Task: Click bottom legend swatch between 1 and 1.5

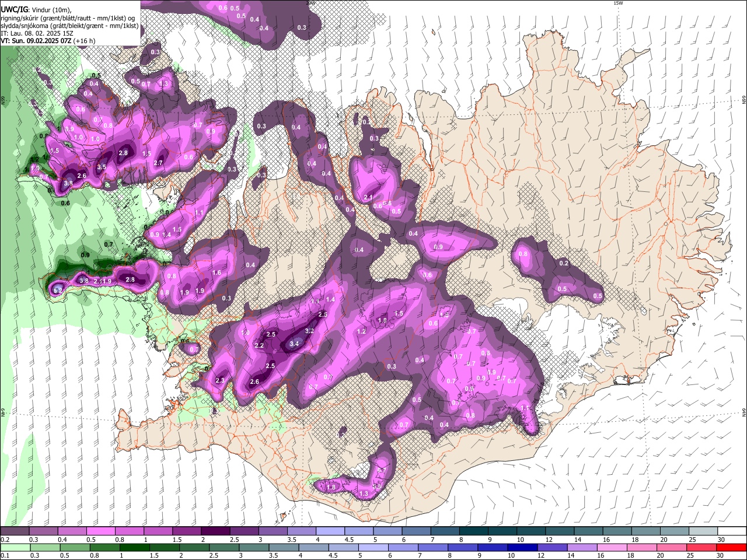Action: 134,547
